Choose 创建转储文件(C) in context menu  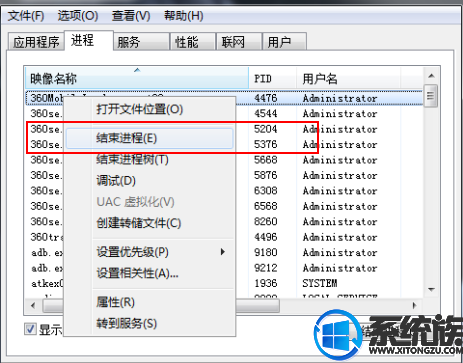tap(149, 223)
